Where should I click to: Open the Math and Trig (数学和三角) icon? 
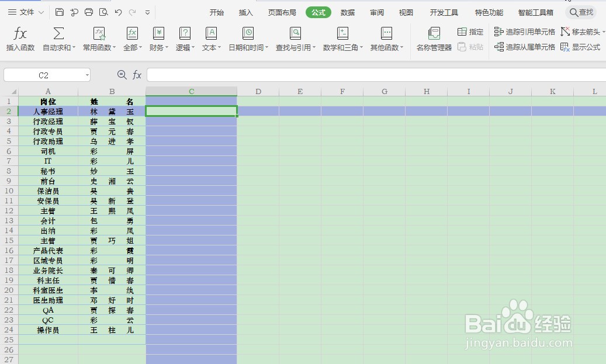point(342,34)
